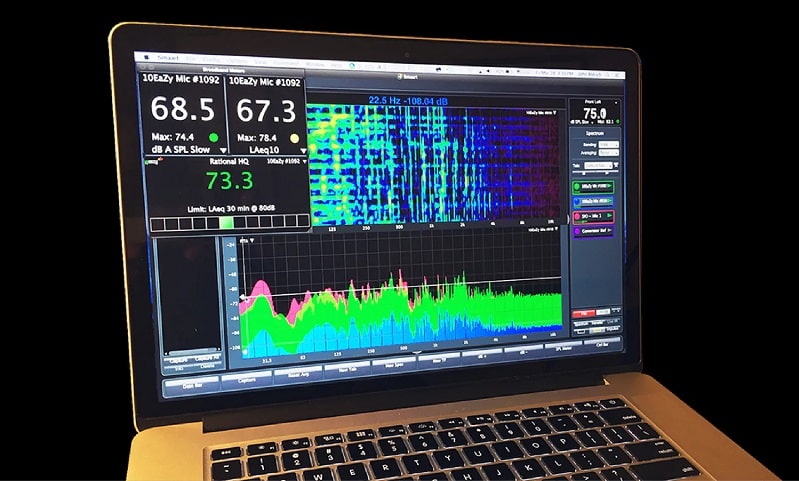The image size is (799, 481).
Task: Click the SPL Meter button
Action: click(x=564, y=347)
